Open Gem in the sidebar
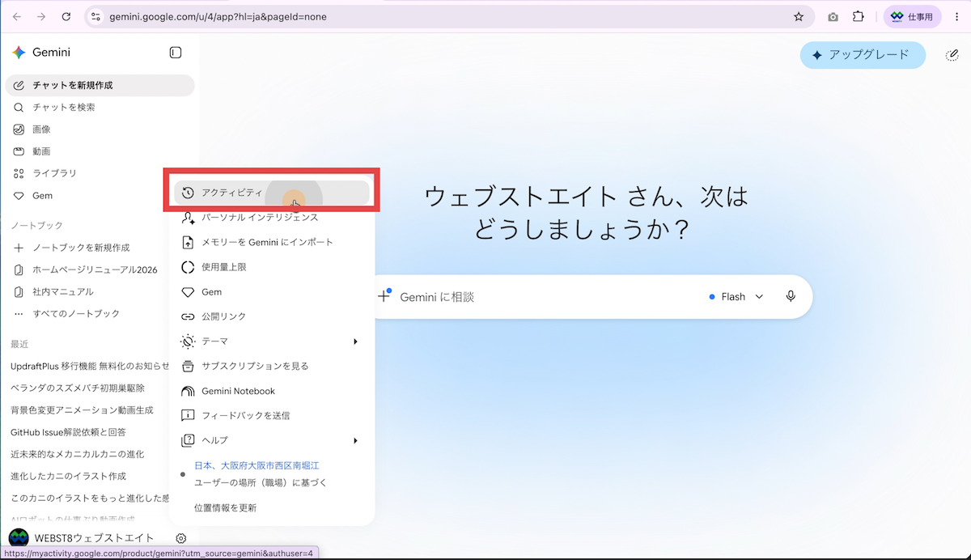The height and width of the screenshot is (560, 971). click(85, 196)
